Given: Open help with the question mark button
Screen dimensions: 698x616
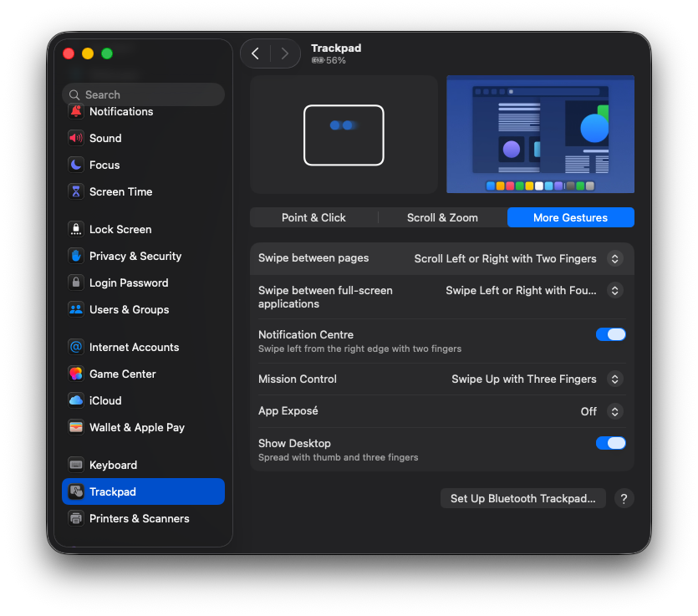Looking at the screenshot, I should pos(624,499).
